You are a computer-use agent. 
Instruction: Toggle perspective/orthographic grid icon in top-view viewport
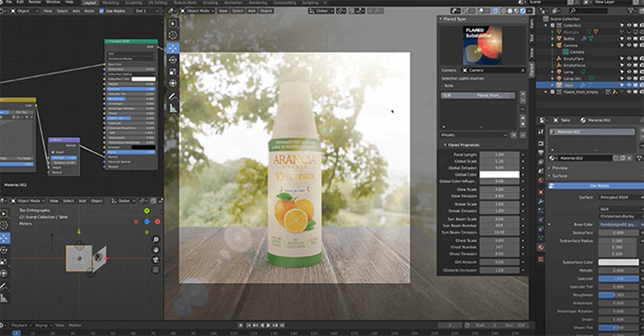pyautogui.click(x=156, y=270)
